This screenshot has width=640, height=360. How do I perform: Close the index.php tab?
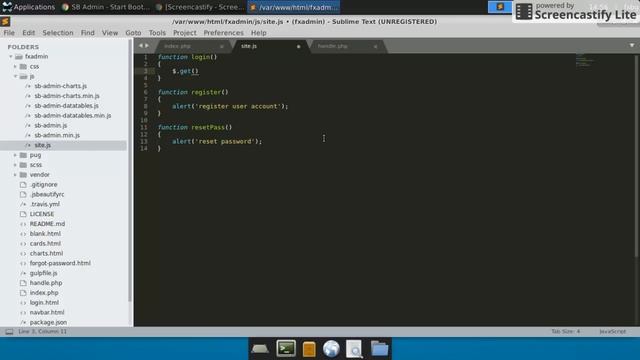pos(222,47)
